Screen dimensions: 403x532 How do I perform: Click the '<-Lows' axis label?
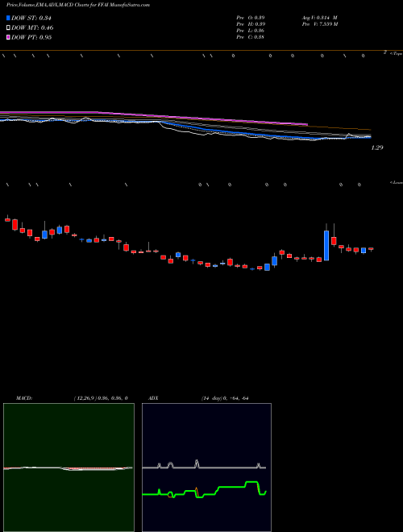click(396, 182)
